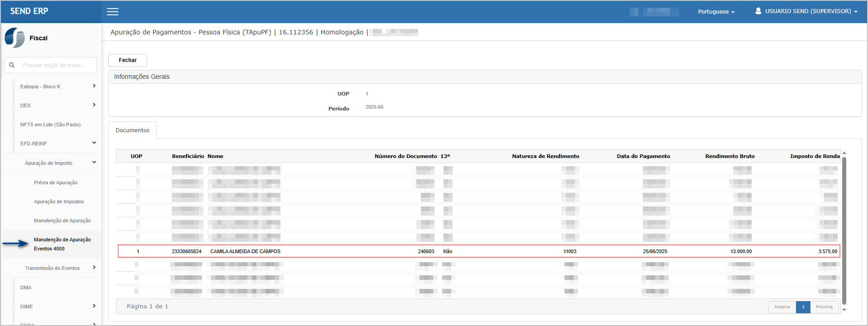Open Manutenção de Apuração menu item
The image size is (868, 326).
point(62,221)
